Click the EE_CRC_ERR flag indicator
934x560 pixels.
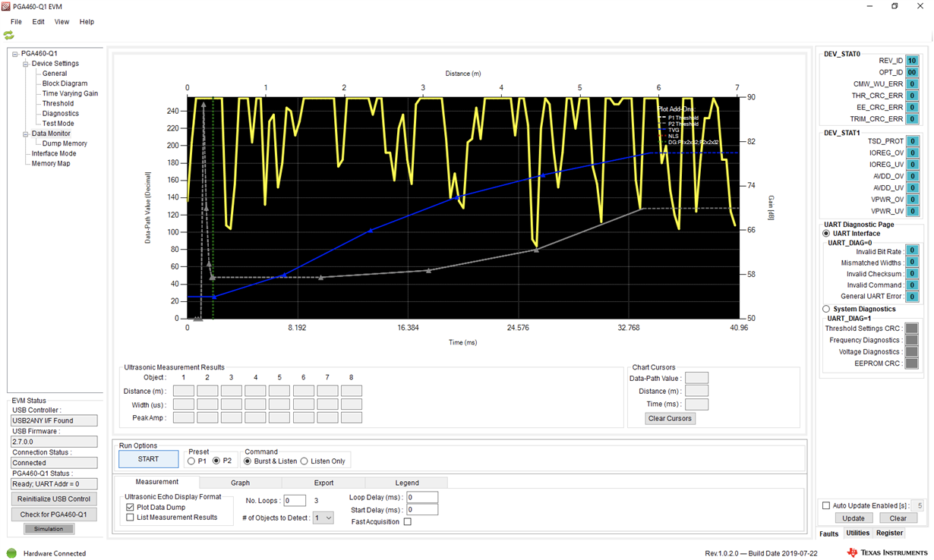tap(912, 107)
